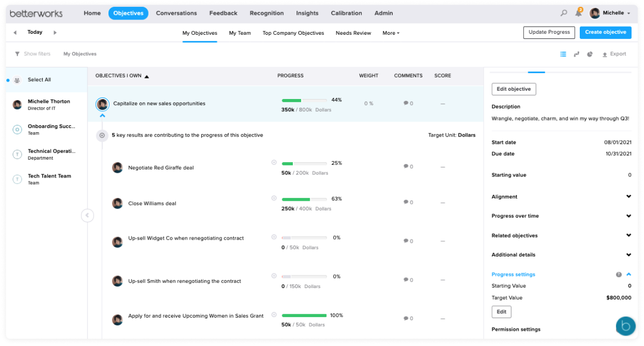Click target icon beside Negotiate Red Giraffe progress
Image resolution: width=644 pixels, height=346 pixels.
pyautogui.click(x=274, y=162)
